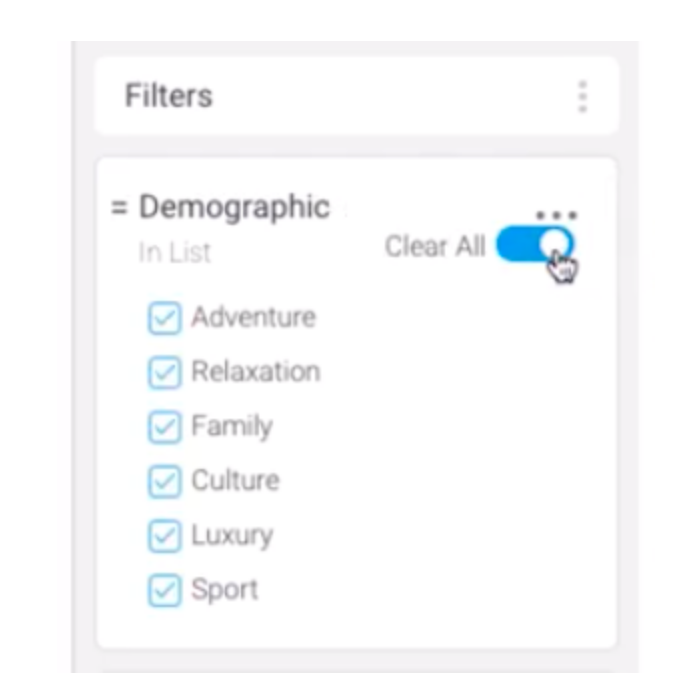Click the Culture option label
Screen dimensions: 700x700
click(236, 481)
